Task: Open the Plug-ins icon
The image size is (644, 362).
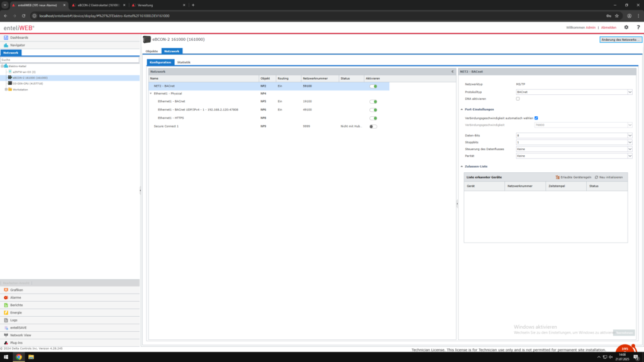Action: pyautogui.click(x=6, y=343)
